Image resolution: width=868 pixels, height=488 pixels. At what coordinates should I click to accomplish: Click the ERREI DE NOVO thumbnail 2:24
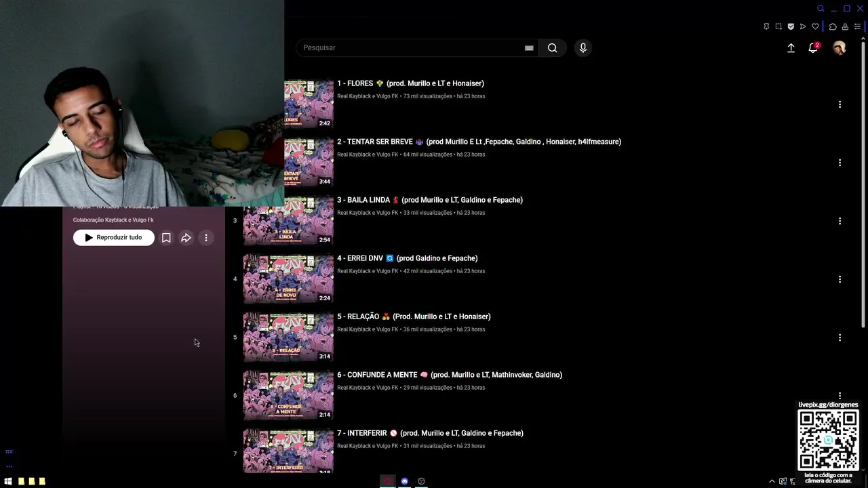288,279
